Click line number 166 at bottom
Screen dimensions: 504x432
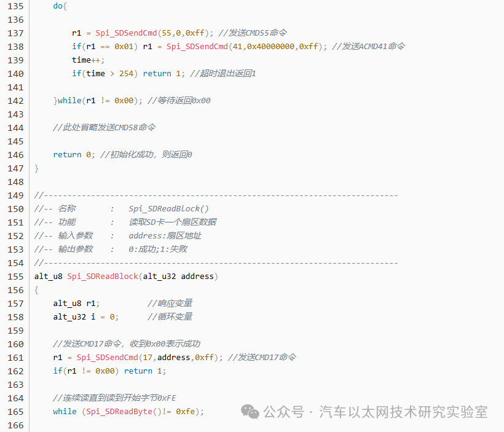tap(15, 425)
